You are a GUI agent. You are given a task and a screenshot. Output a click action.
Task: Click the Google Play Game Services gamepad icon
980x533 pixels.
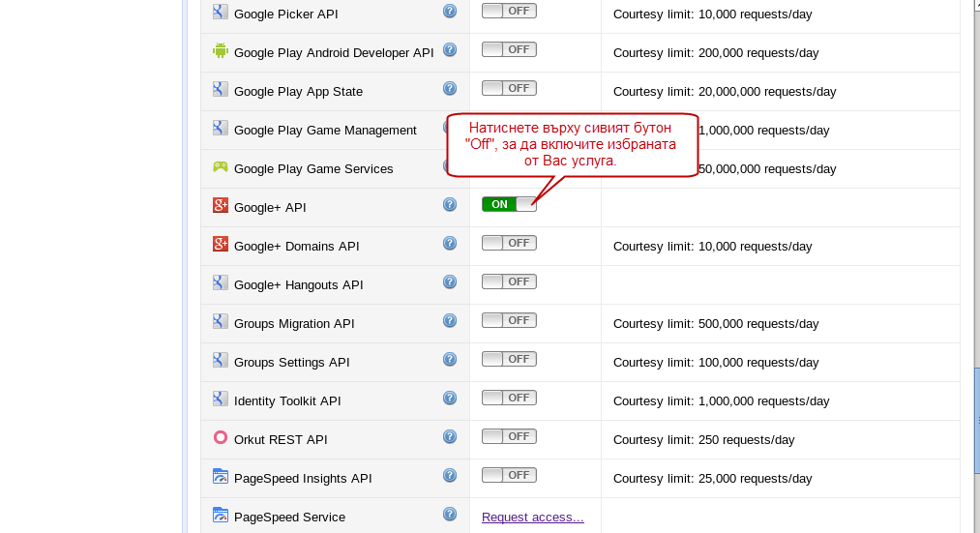pyautogui.click(x=220, y=166)
